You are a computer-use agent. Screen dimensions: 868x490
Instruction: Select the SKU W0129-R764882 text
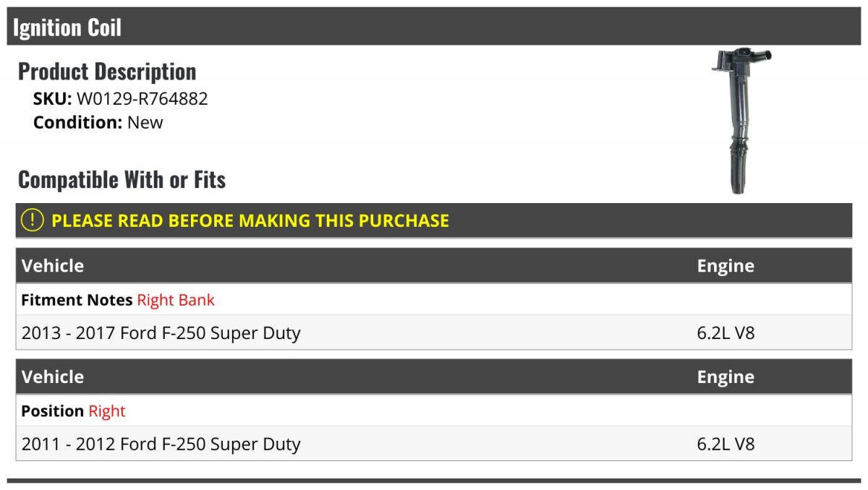click(121, 99)
